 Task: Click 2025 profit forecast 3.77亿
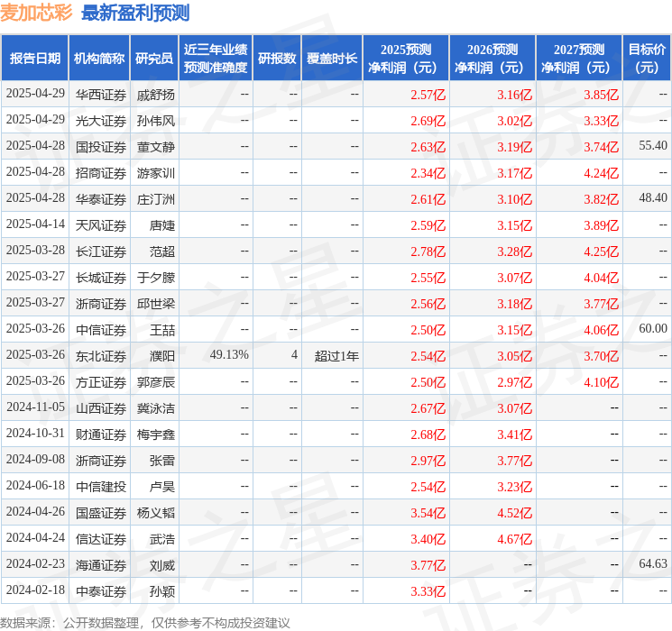pyautogui.click(x=428, y=565)
